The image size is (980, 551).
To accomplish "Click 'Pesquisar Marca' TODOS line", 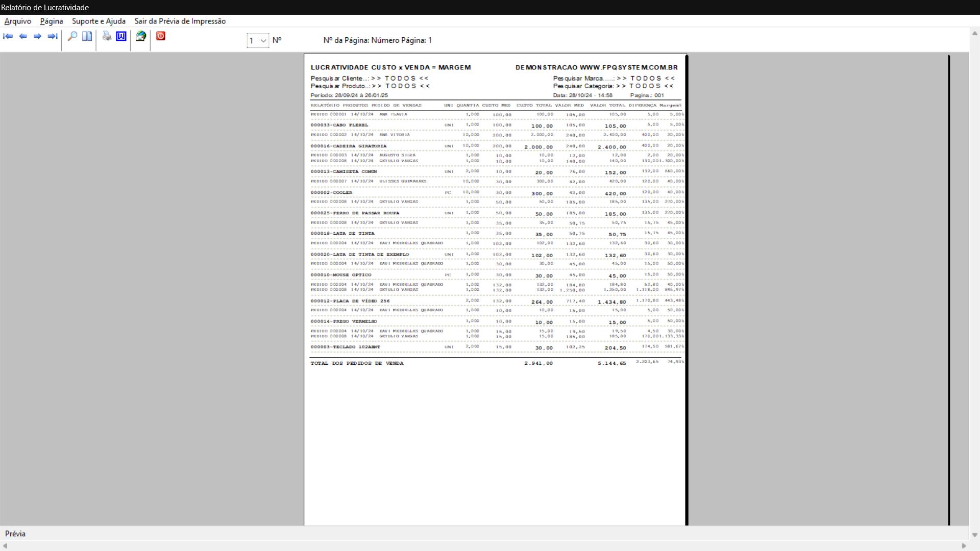I will [x=614, y=79].
